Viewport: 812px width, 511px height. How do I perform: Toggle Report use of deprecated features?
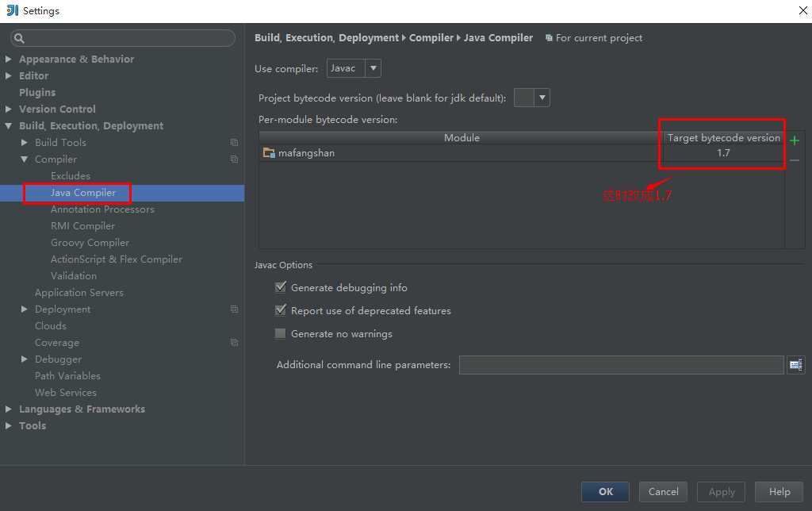point(280,310)
